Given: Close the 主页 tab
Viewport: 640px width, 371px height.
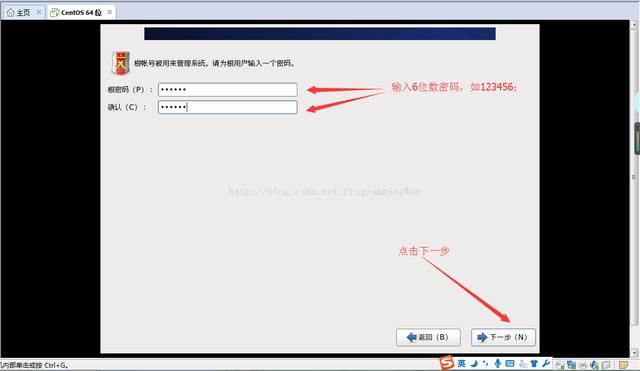Looking at the screenshot, I should coord(39,12).
